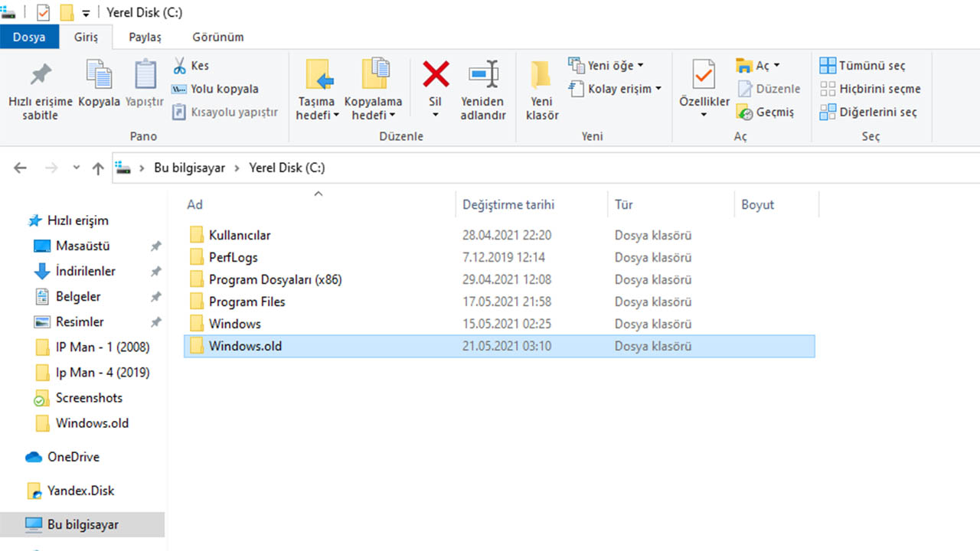Select OneDrive in the navigation pane
The height and width of the screenshot is (551, 980).
click(73, 457)
